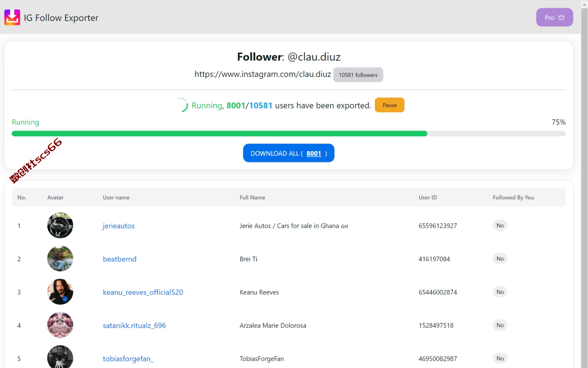Click full name 'Brei Ti'
This screenshot has height=368, width=588.
249,259
